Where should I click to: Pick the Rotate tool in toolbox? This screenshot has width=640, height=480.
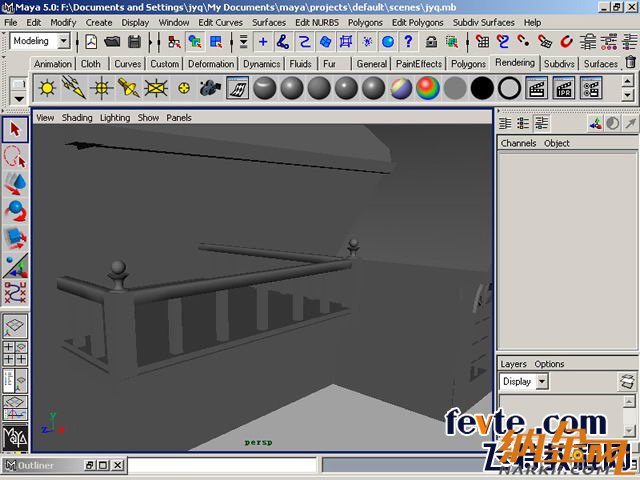pos(14,211)
